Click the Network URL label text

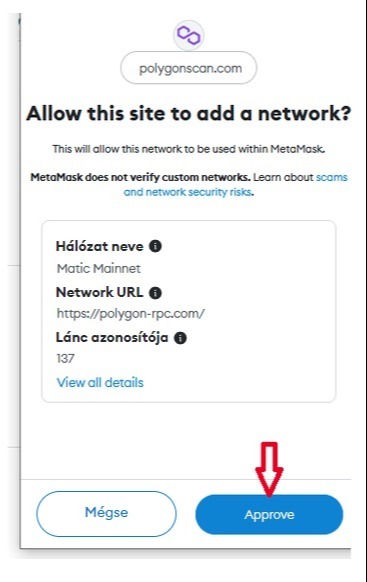(x=99, y=292)
